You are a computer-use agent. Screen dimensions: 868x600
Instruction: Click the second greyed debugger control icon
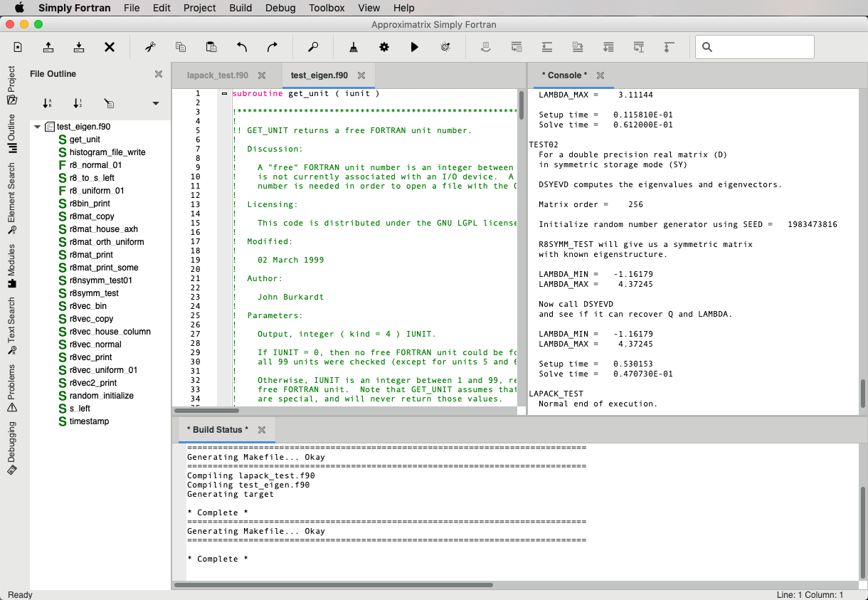click(517, 47)
